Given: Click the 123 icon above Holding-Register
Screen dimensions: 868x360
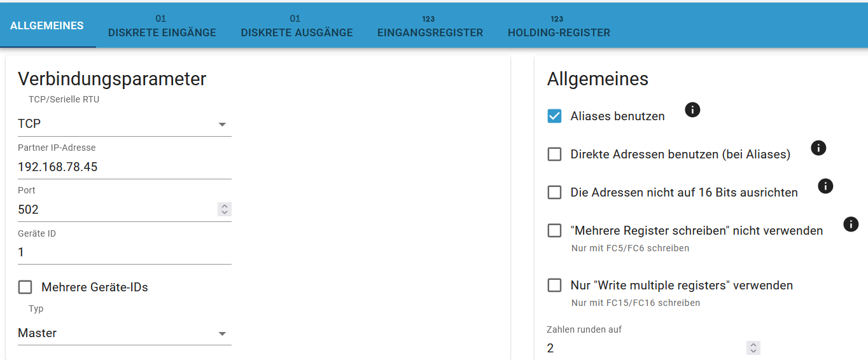Looking at the screenshot, I should [558, 19].
